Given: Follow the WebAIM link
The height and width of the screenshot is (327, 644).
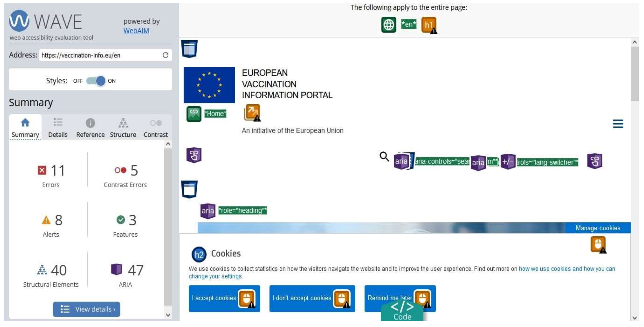Looking at the screenshot, I should click(136, 31).
